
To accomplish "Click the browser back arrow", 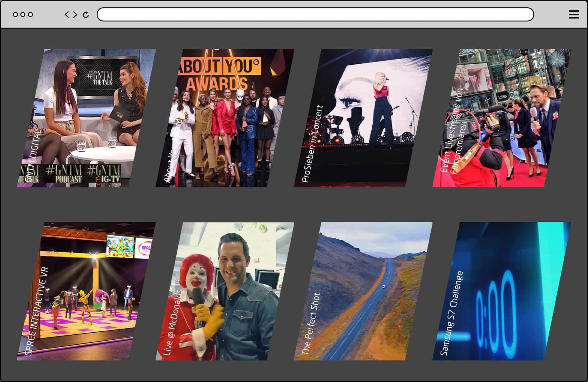I will [67, 14].
